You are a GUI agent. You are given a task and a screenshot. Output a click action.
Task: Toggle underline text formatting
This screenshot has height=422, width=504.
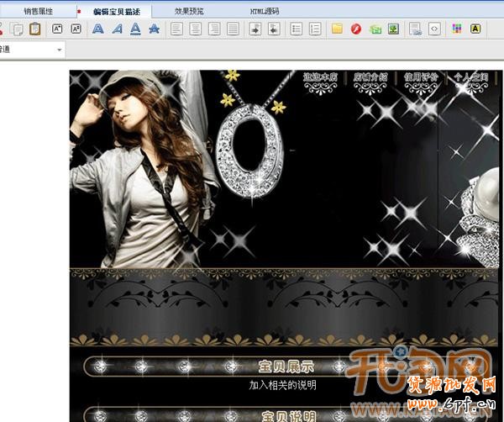click(135, 29)
